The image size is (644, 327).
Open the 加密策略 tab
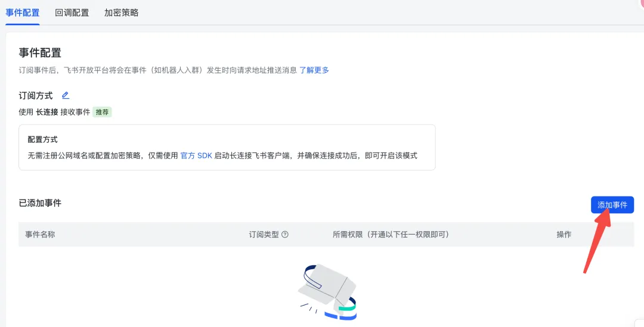(121, 13)
